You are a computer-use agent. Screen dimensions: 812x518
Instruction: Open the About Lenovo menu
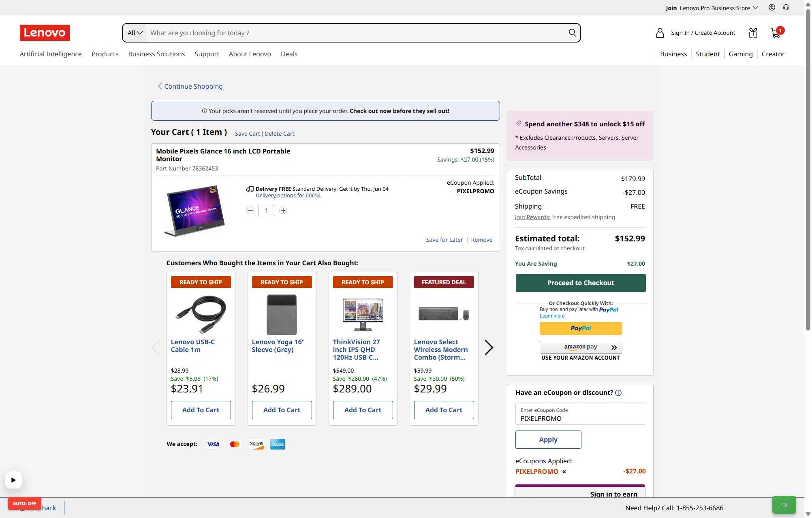click(250, 54)
